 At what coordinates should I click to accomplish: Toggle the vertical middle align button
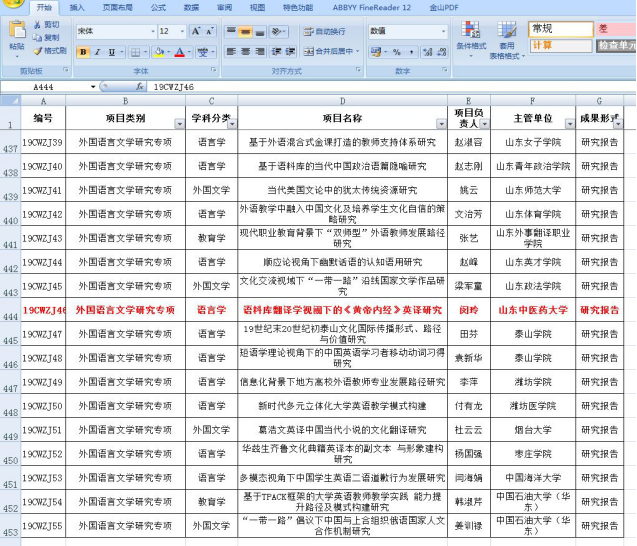(x=245, y=31)
